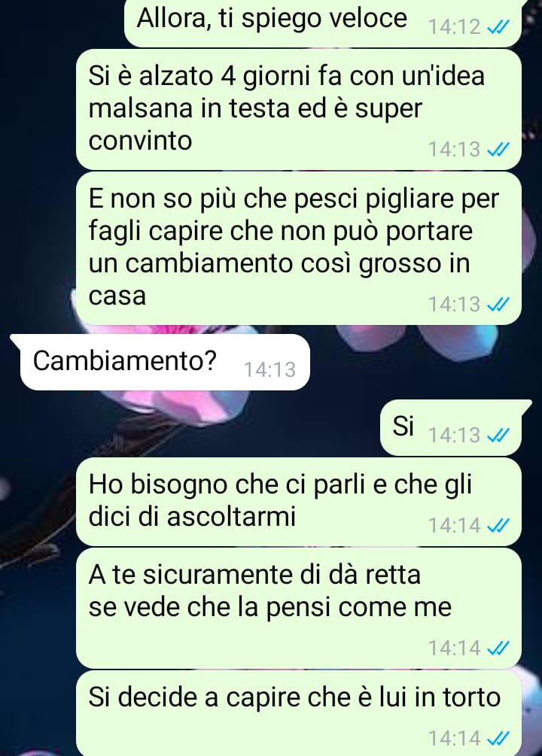
Task: Select message about 'che pesci pigliare'
Action: coord(299,249)
